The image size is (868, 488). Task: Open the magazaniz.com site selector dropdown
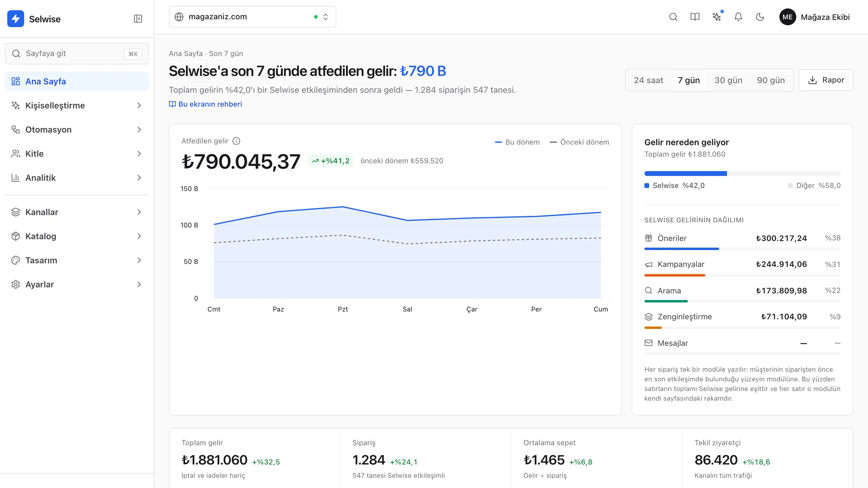(252, 17)
